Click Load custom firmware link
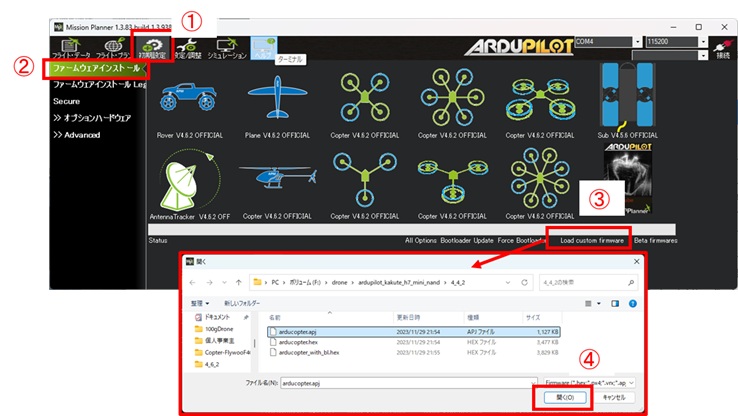Viewport: 738px width, 416px height. 592,240
